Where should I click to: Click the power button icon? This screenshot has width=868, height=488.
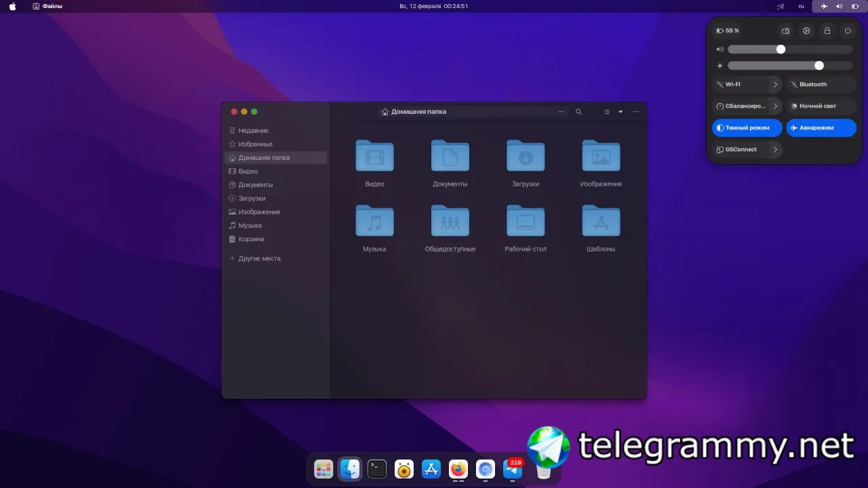pos(848,31)
